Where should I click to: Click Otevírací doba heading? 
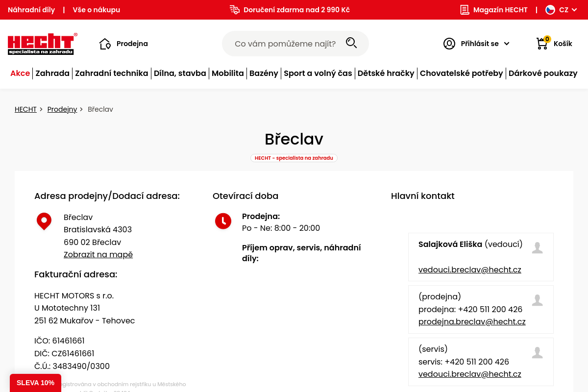(245, 196)
